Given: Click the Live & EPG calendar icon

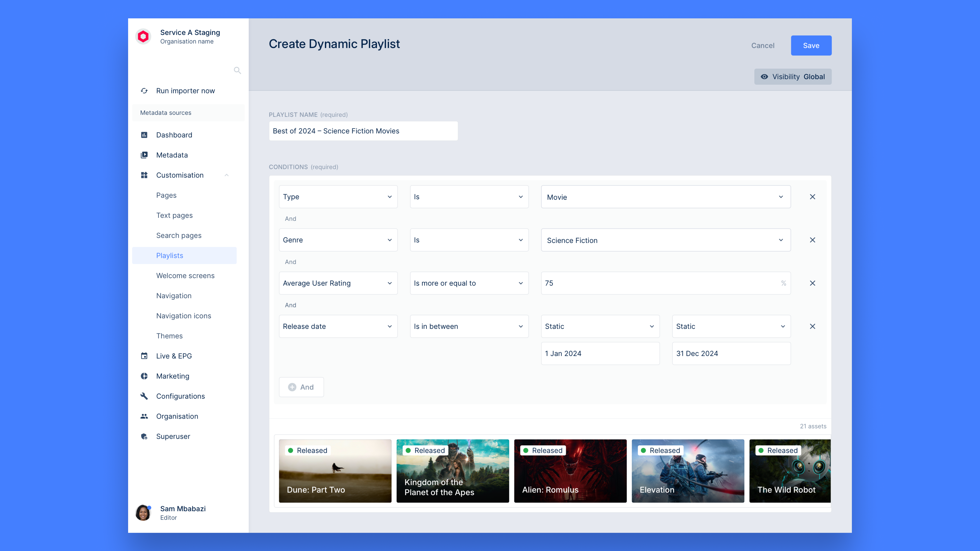Looking at the screenshot, I should pyautogui.click(x=144, y=356).
